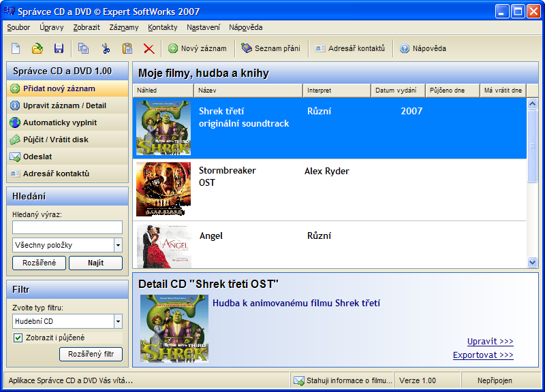Click the Má vrátit dne column header
Image resolution: width=545 pixels, height=392 pixels.
tap(503, 91)
